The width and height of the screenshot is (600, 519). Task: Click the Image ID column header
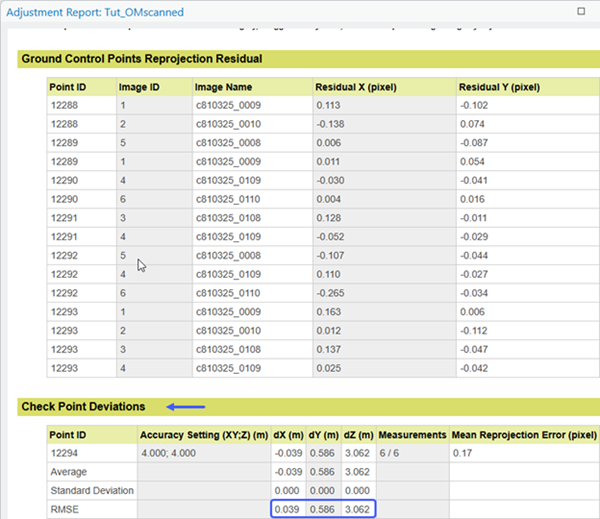139,87
